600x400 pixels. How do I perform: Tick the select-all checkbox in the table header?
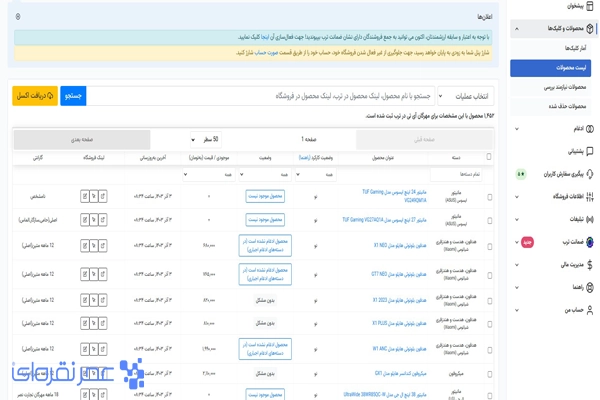[x=489, y=157]
